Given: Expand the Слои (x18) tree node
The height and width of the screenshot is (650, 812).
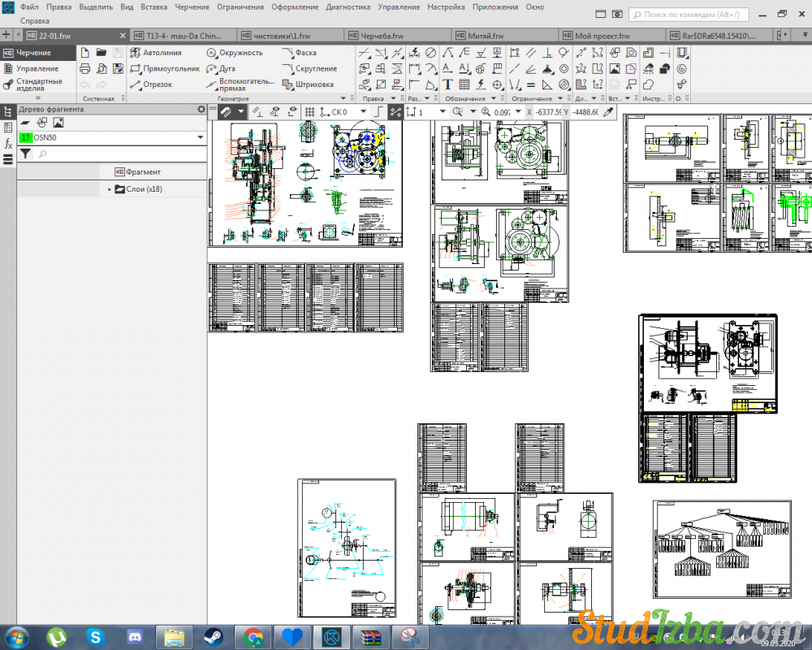Looking at the screenshot, I should coord(110,189).
